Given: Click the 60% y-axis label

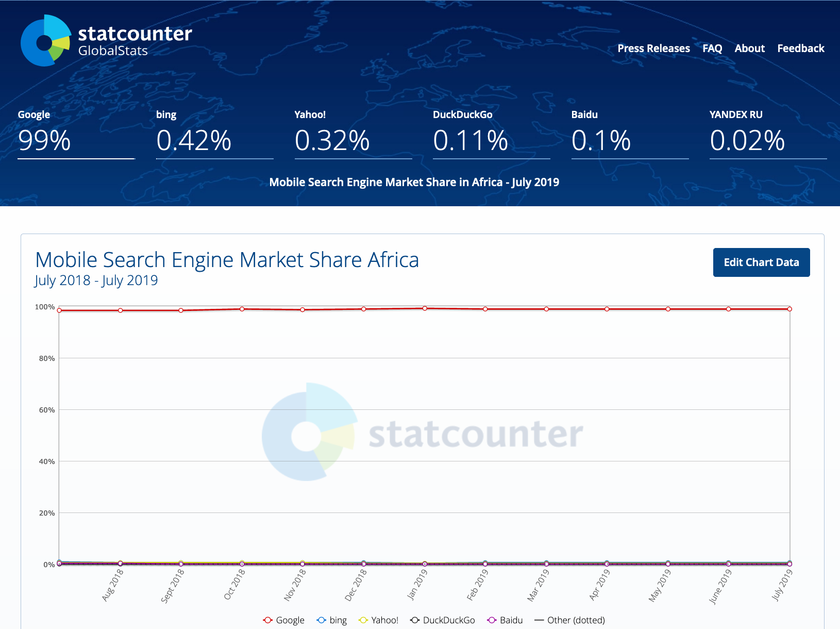Looking at the screenshot, I should 47,410.
